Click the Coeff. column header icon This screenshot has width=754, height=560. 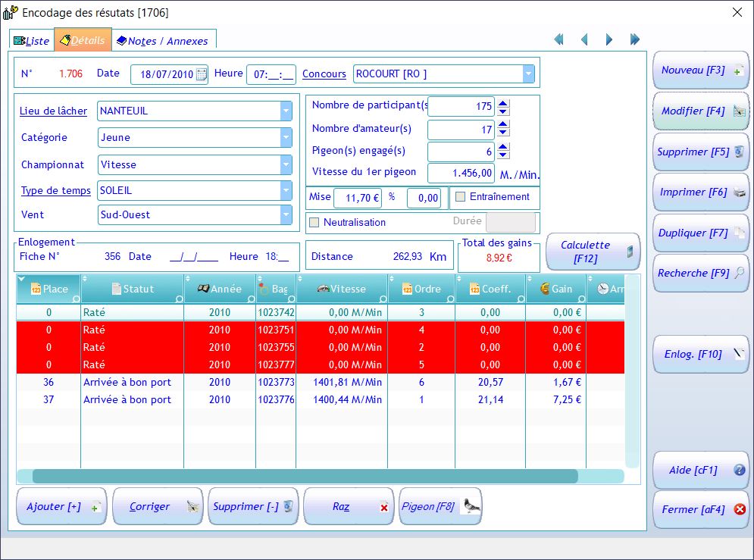point(474,289)
